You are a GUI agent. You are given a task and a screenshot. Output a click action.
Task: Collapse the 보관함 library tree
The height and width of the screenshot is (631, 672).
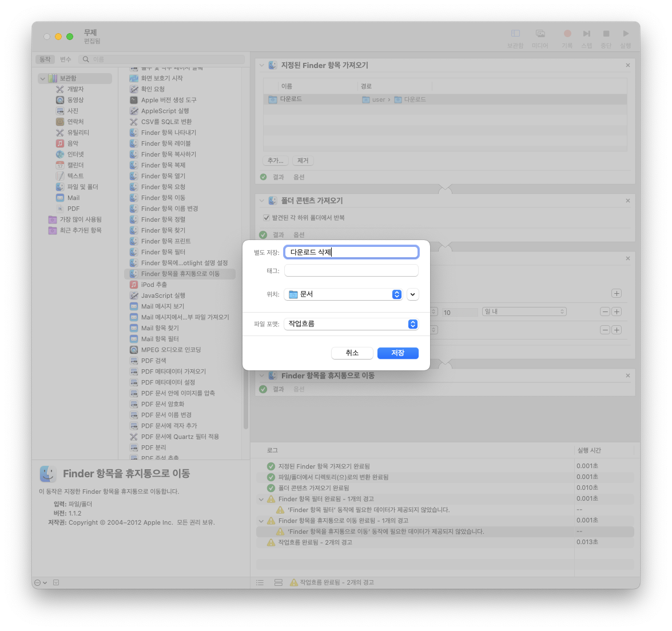(x=42, y=78)
